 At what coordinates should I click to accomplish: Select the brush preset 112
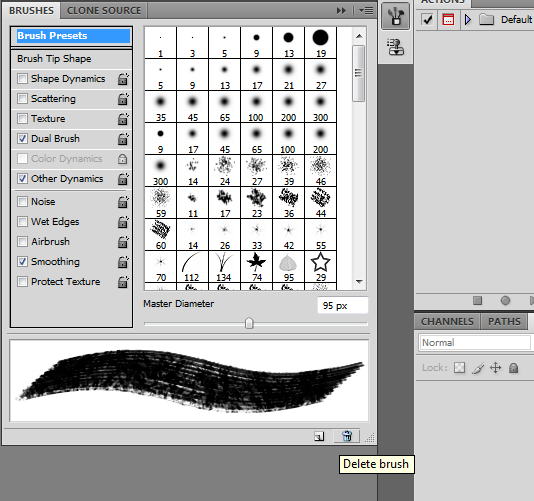[x=192, y=267]
